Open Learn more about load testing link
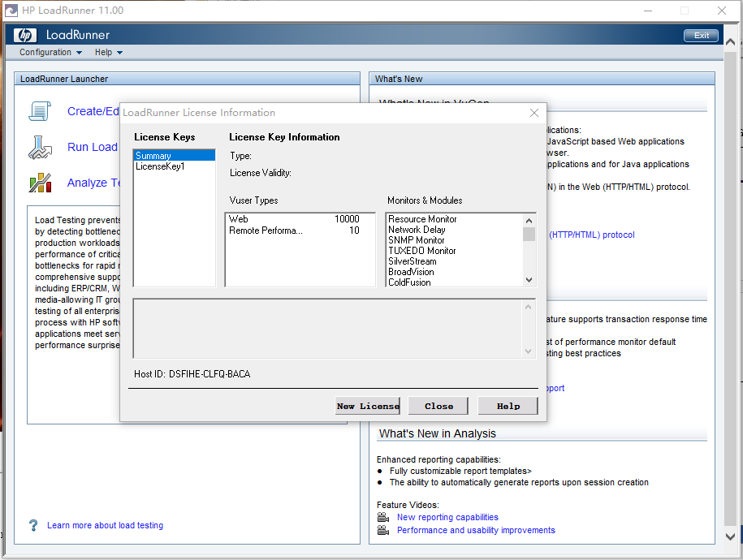 click(x=106, y=525)
